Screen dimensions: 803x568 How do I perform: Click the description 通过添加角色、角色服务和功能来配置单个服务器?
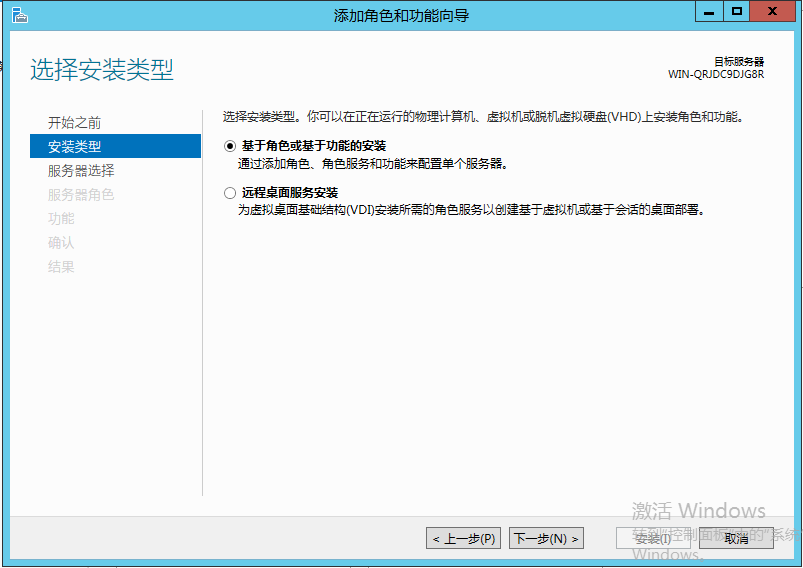tap(372, 164)
